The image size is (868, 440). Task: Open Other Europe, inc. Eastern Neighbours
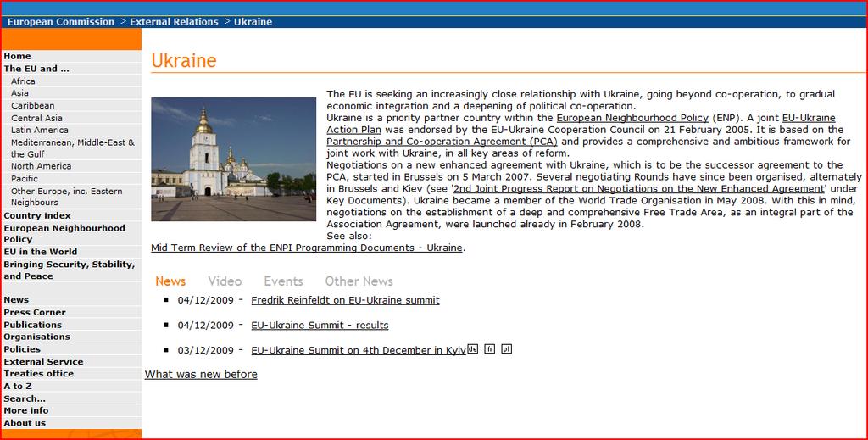click(x=66, y=197)
